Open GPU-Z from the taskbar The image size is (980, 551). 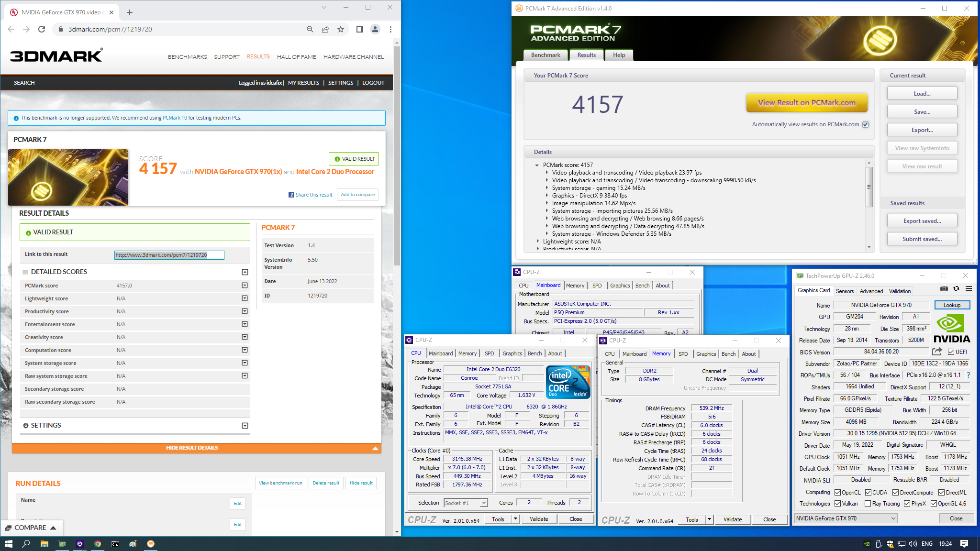click(62, 544)
